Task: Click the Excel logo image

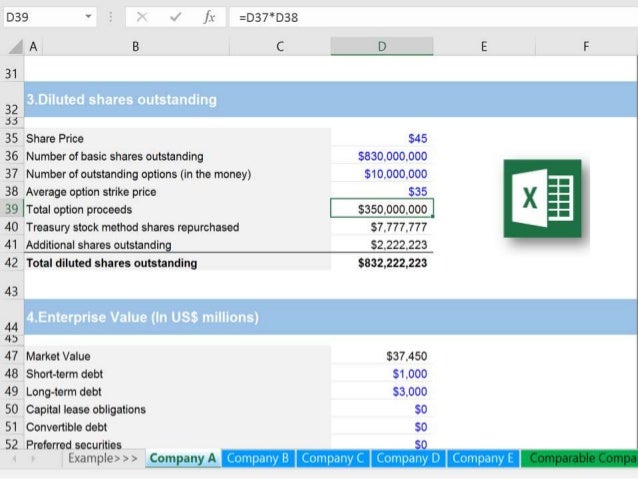Action: 542,199
